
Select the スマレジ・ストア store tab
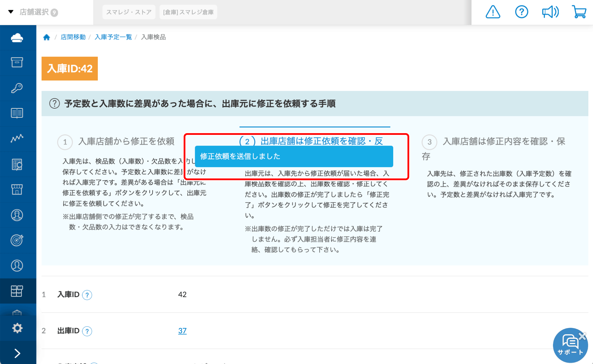click(x=129, y=12)
